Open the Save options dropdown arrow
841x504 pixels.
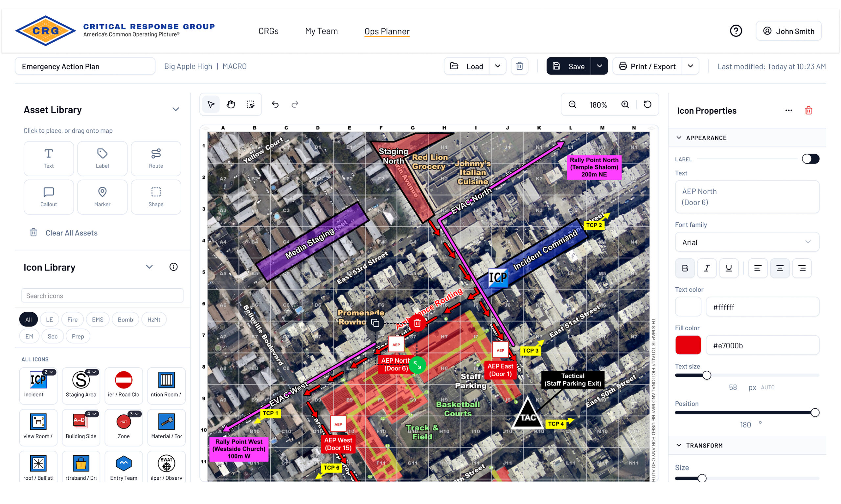coord(600,66)
